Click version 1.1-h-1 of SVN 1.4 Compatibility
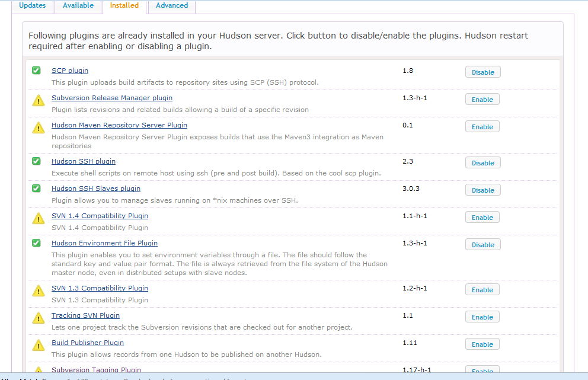Screen dimensions: 588x380 [415, 216]
